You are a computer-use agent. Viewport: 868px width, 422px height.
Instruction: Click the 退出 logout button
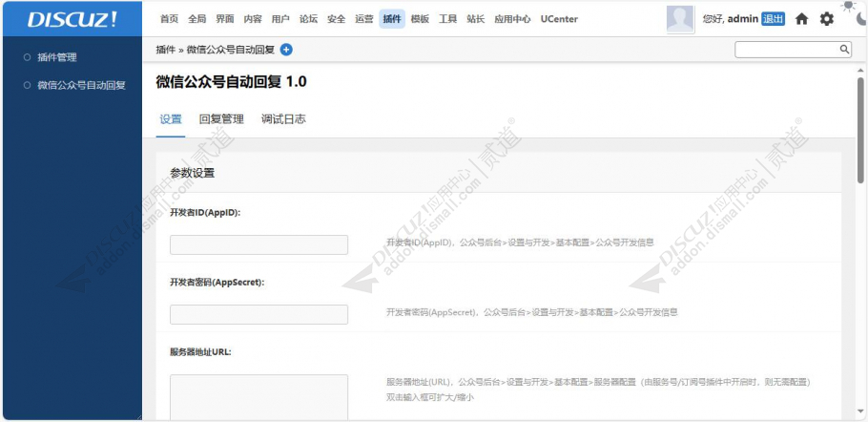click(774, 19)
